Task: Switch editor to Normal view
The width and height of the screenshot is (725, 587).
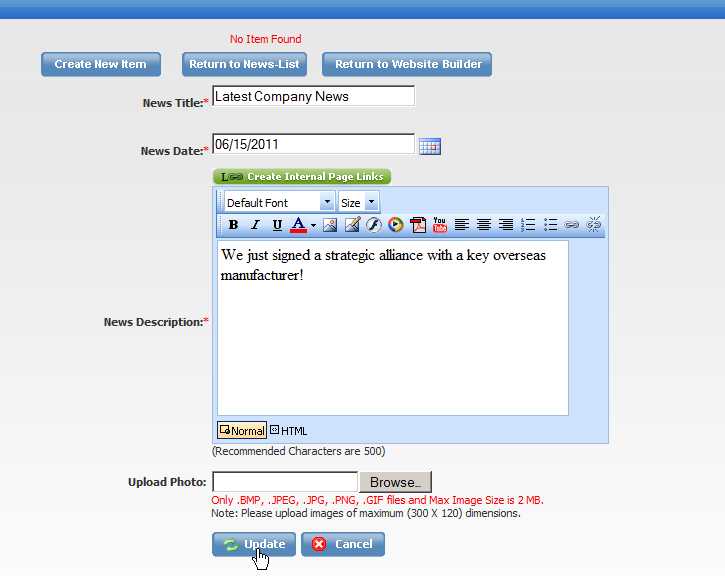Action: tap(242, 430)
